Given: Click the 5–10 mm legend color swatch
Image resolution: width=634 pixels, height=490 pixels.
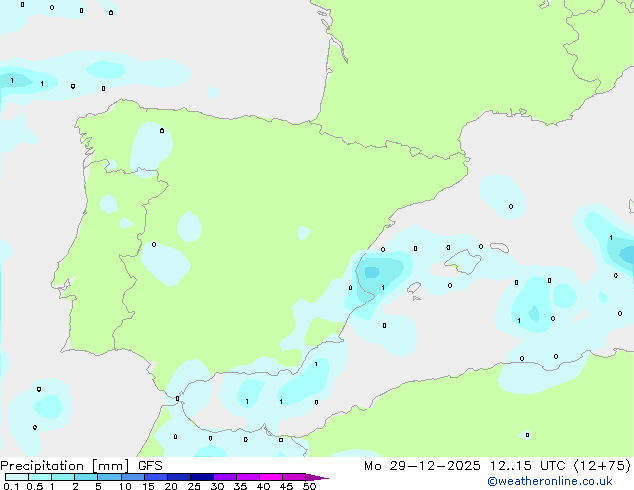Looking at the screenshot, I should (x=110, y=477).
